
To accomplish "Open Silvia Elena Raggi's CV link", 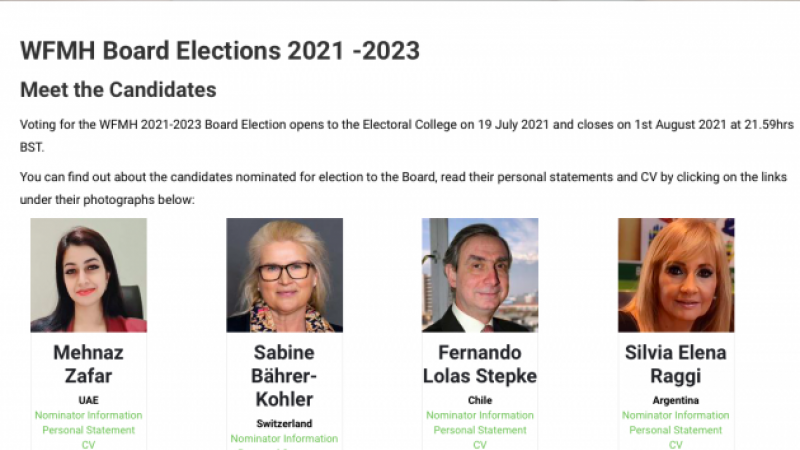I will [676, 444].
